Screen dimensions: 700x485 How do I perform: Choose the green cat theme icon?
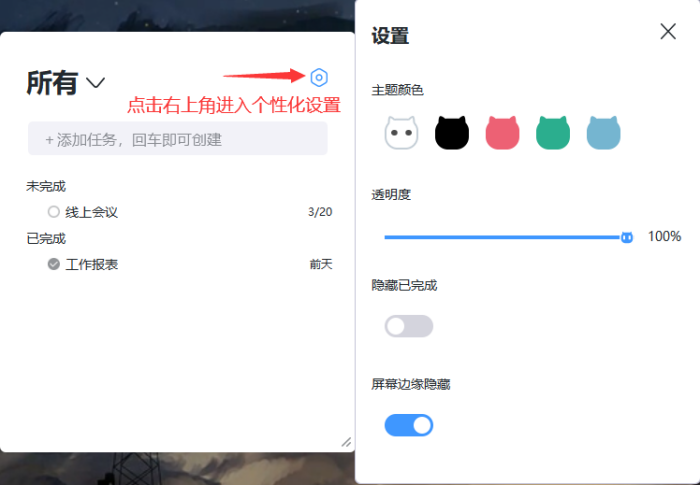point(553,132)
